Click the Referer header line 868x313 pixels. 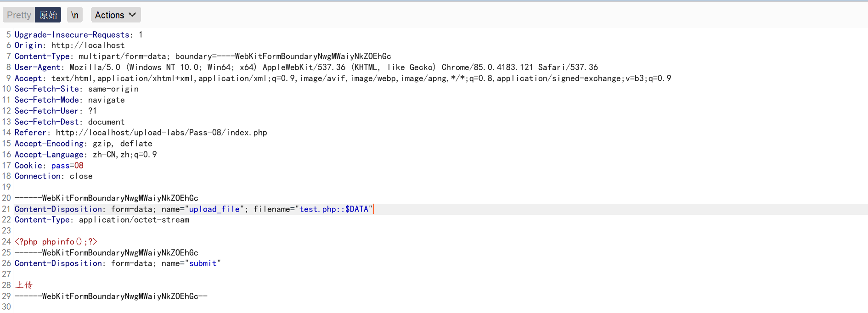141,133
